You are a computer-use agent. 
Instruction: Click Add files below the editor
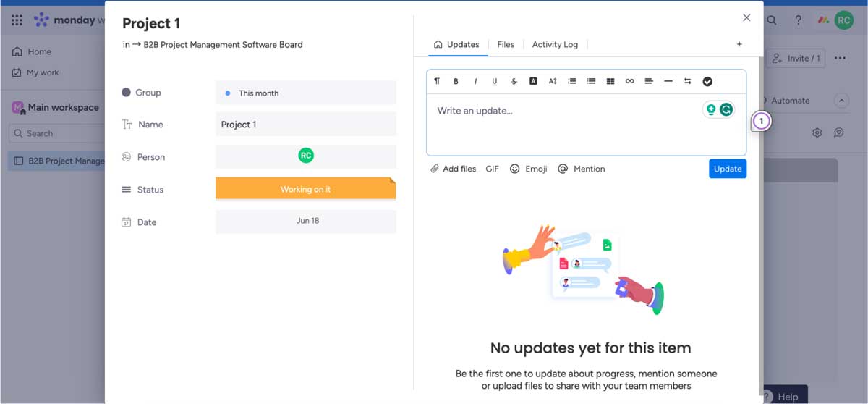453,169
